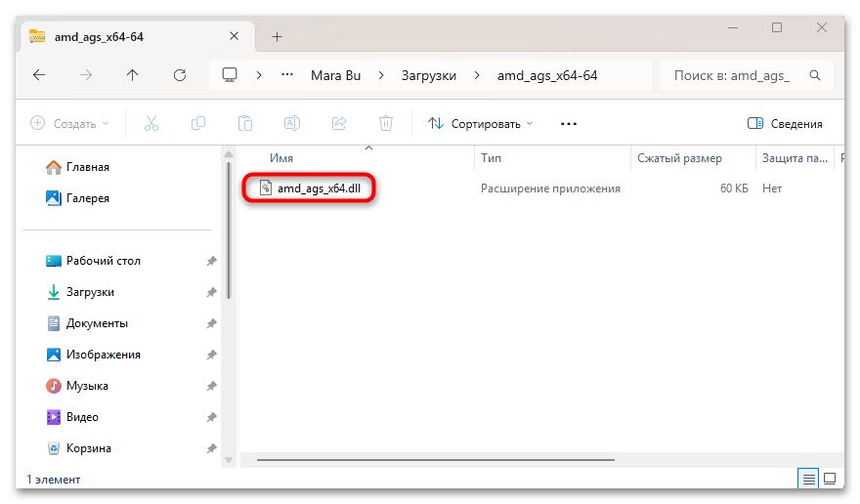Select the amd_ags_x64-64 breadcrumb segment
The height and width of the screenshot is (504, 860).
tap(547, 75)
